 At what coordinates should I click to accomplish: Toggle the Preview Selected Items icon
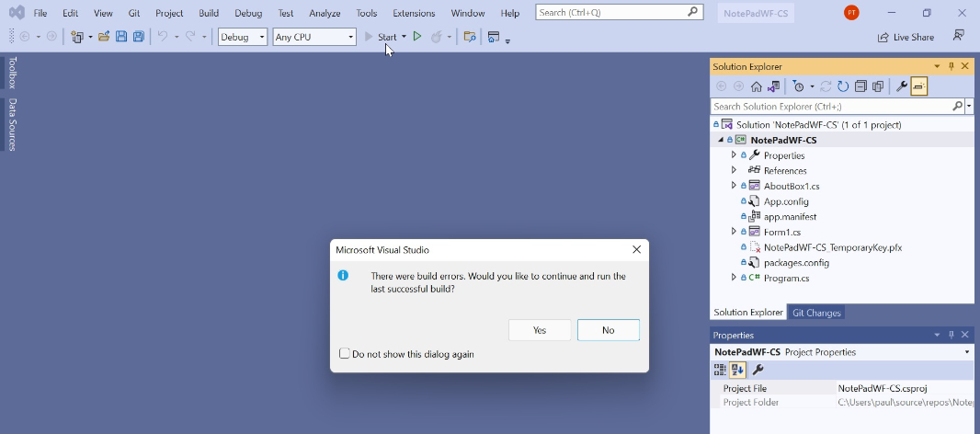[x=918, y=87]
